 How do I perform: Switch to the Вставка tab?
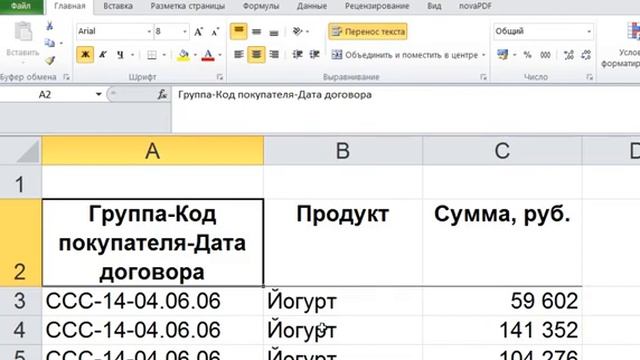(x=118, y=6)
